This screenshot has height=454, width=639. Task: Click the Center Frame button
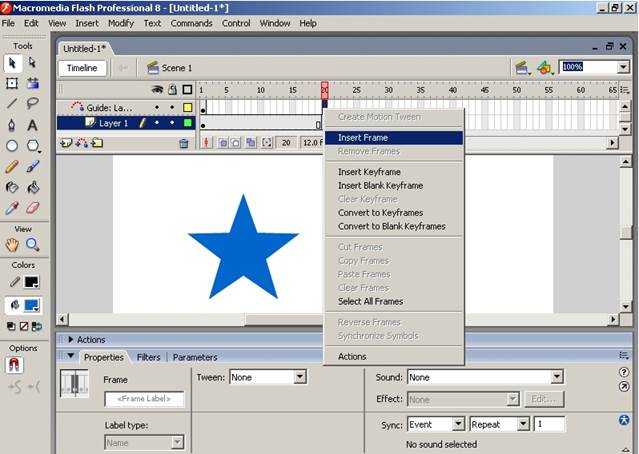tap(207, 142)
